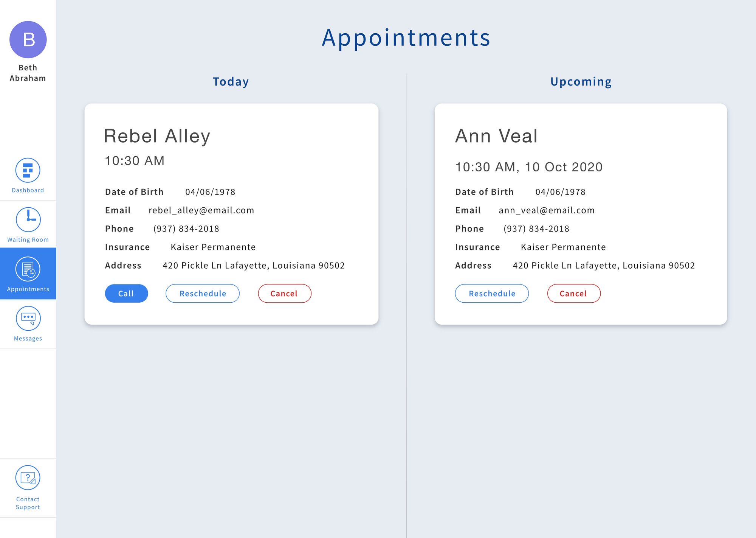756x538 pixels.
Task: Open the Messages chat icon
Action: [x=28, y=318]
